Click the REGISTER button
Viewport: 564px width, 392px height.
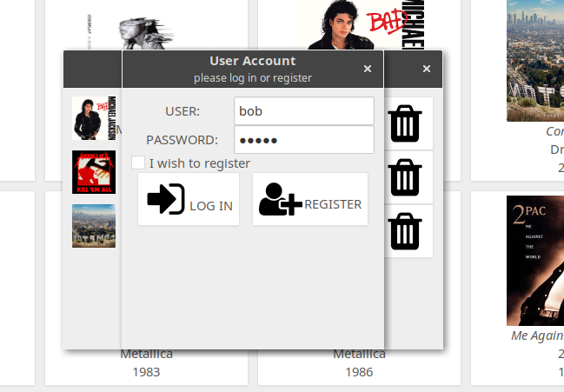tap(310, 199)
